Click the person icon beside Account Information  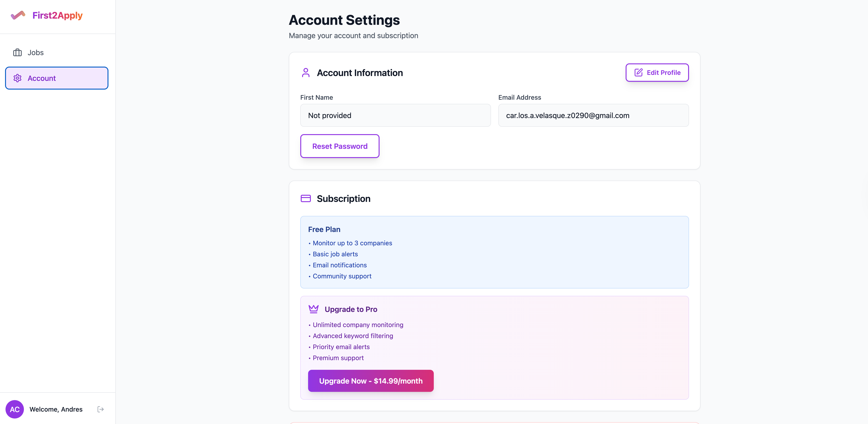306,73
